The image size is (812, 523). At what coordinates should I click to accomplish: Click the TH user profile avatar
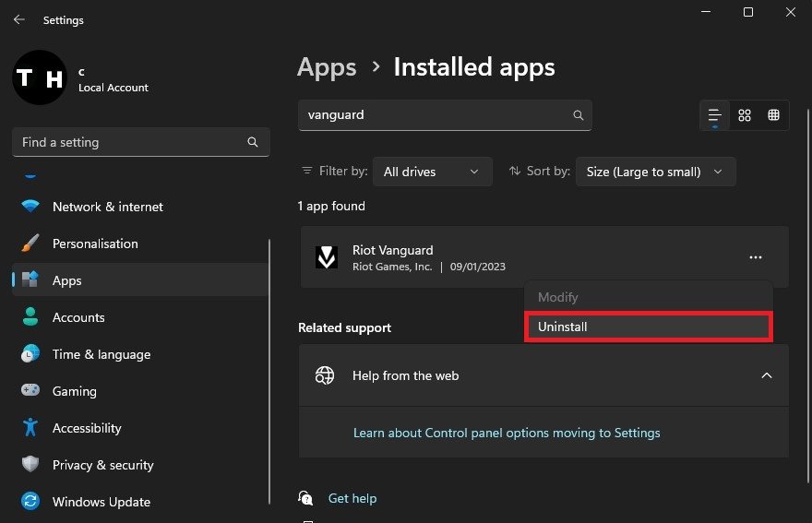pyautogui.click(x=39, y=77)
